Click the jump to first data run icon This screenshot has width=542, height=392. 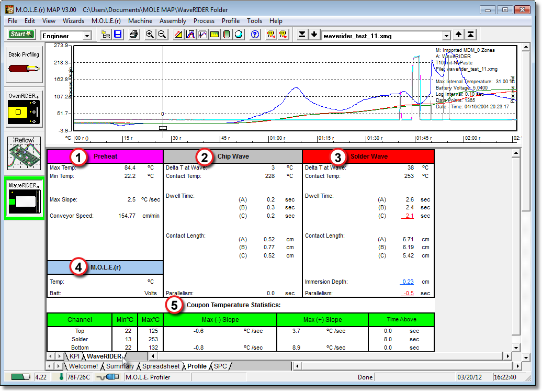470,35
